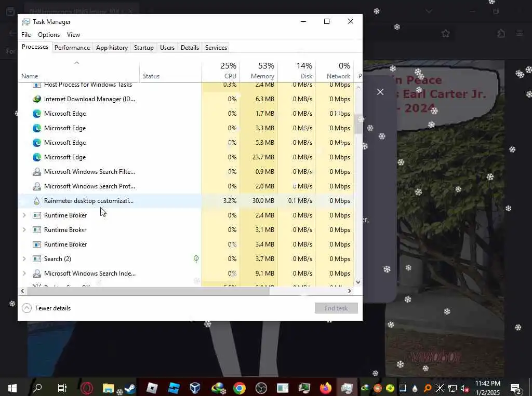Close the dialog in the background browser
Viewport: 532px width, 396px height.
[380, 92]
